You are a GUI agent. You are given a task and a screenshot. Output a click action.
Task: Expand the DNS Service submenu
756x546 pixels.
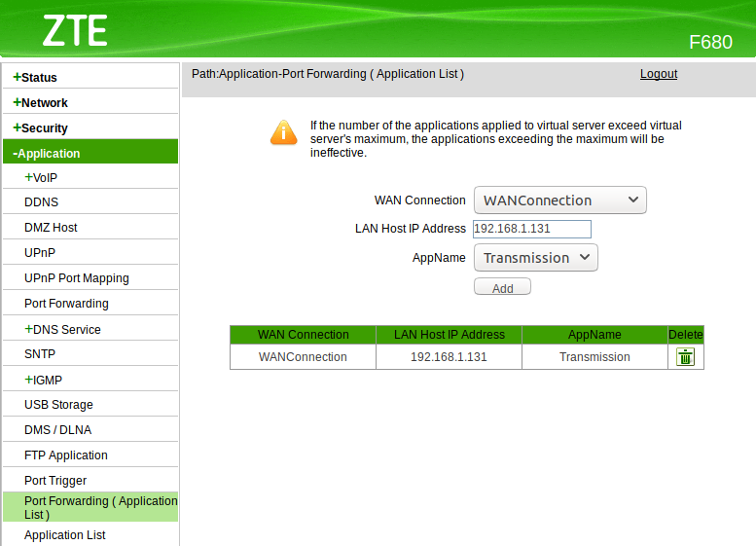[x=65, y=329]
